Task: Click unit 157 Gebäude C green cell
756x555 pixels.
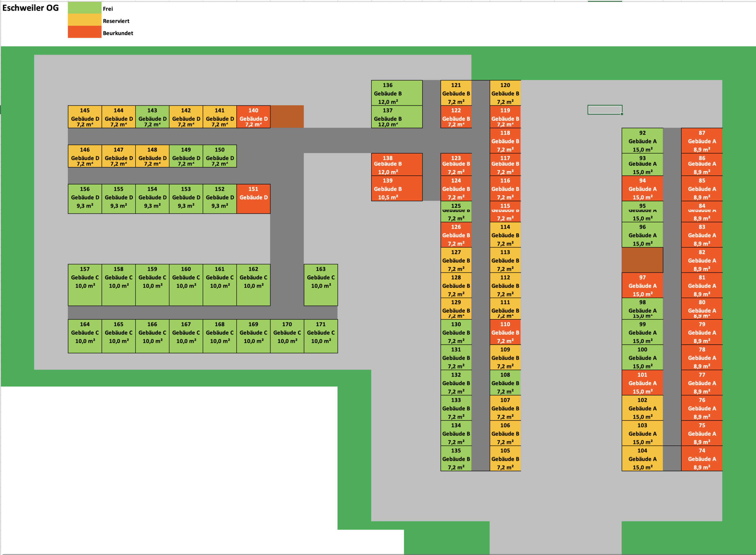Action: pyautogui.click(x=85, y=285)
